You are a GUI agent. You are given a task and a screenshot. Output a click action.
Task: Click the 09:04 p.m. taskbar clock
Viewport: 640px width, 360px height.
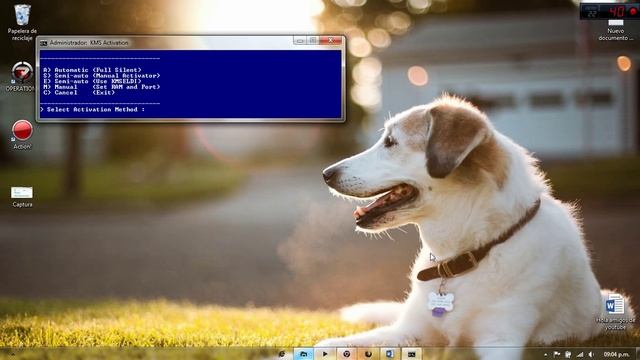[x=616, y=355]
